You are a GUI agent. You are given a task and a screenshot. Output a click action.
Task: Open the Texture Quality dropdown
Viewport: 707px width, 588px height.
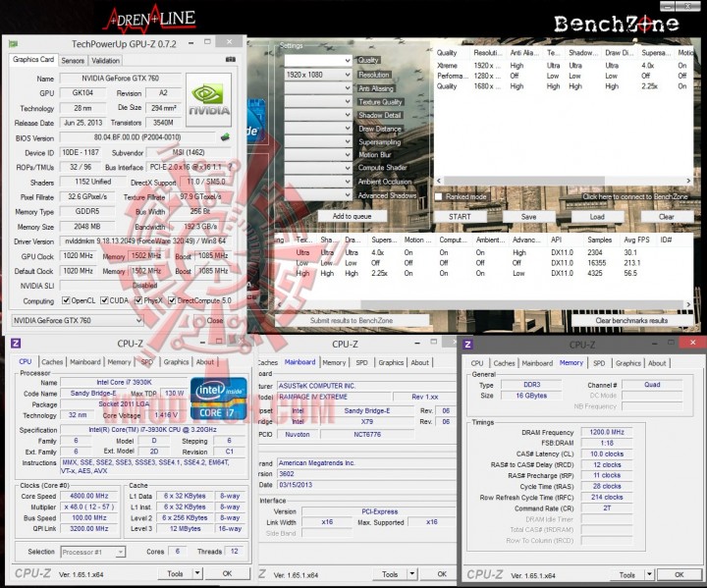click(x=318, y=101)
